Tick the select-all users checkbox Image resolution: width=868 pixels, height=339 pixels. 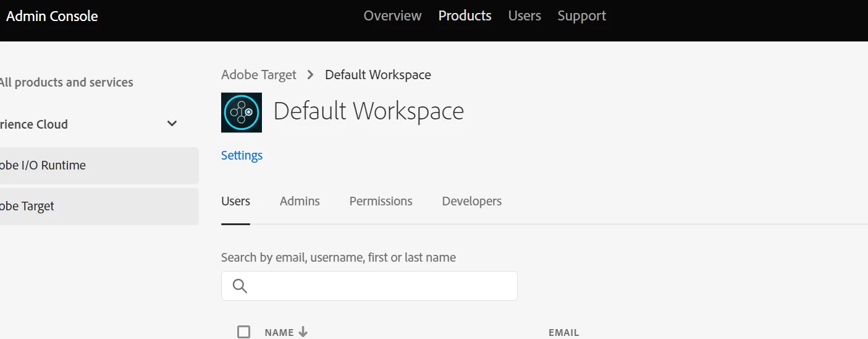(244, 332)
